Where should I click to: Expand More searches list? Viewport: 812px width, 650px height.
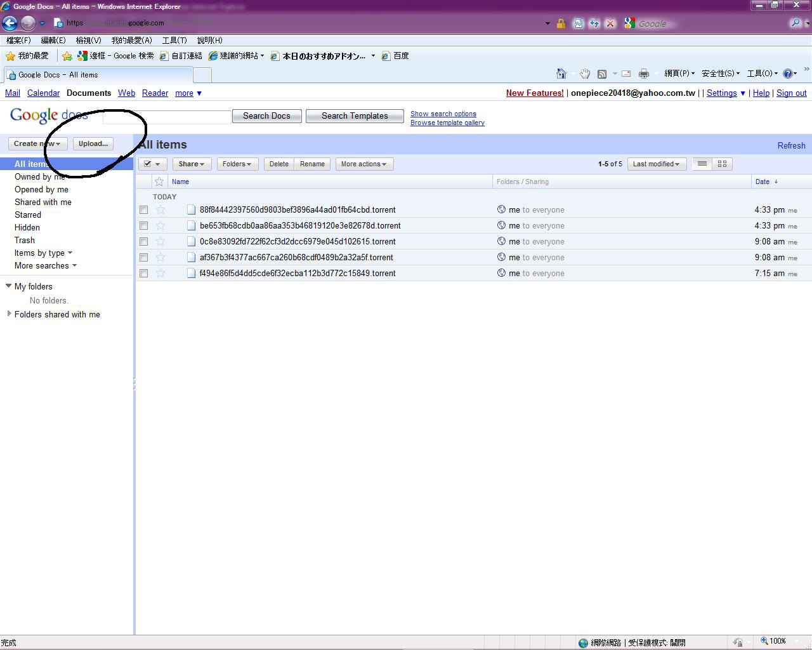click(x=46, y=265)
